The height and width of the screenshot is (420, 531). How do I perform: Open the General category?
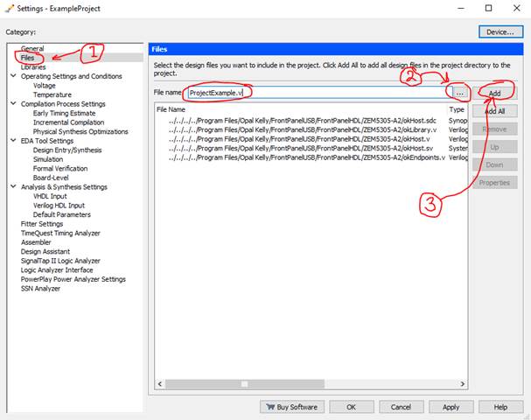[32, 48]
